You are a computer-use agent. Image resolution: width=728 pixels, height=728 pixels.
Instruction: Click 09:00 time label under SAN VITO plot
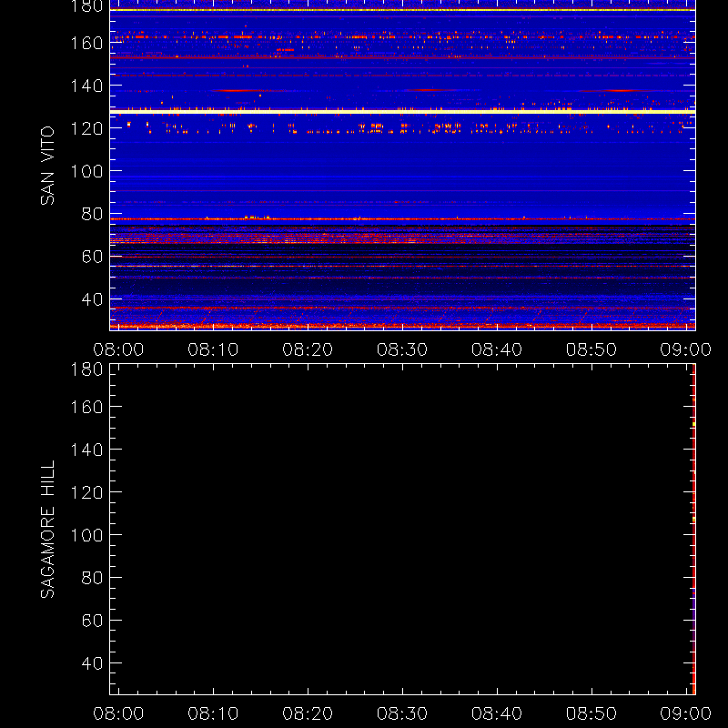coord(686,349)
